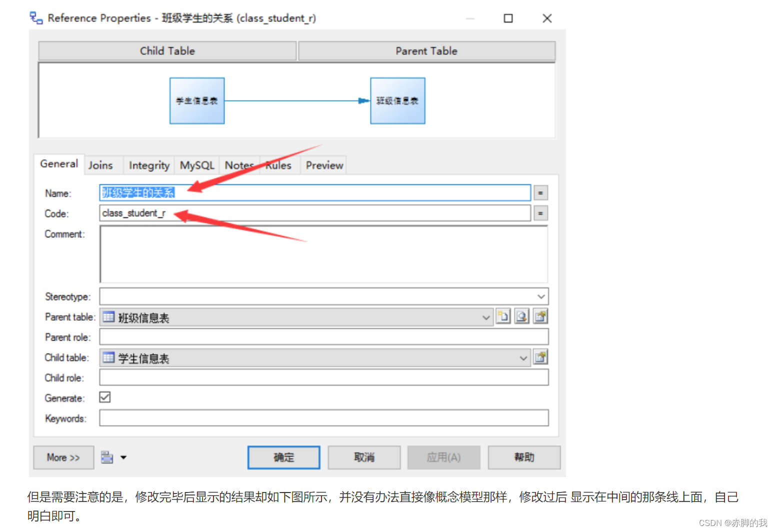Viewport: 775px width, 532px height.
Task: Switch to the General tab
Action: coord(59,164)
